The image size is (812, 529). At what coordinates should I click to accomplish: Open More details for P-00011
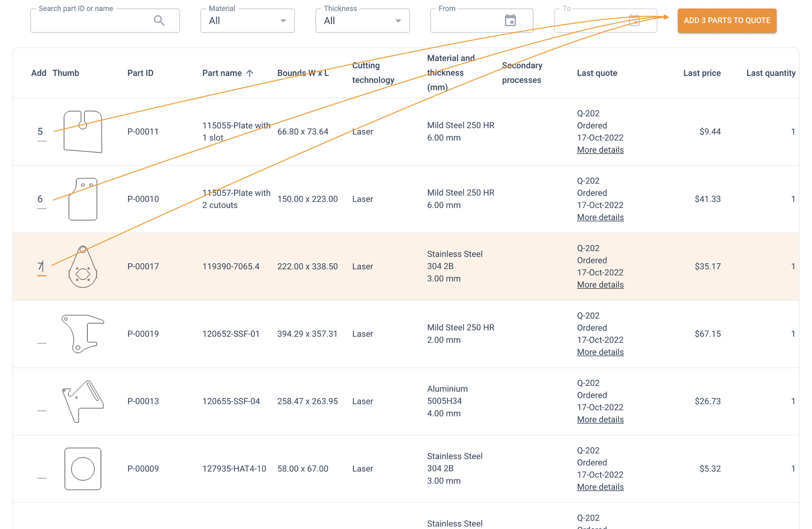point(600,150)
